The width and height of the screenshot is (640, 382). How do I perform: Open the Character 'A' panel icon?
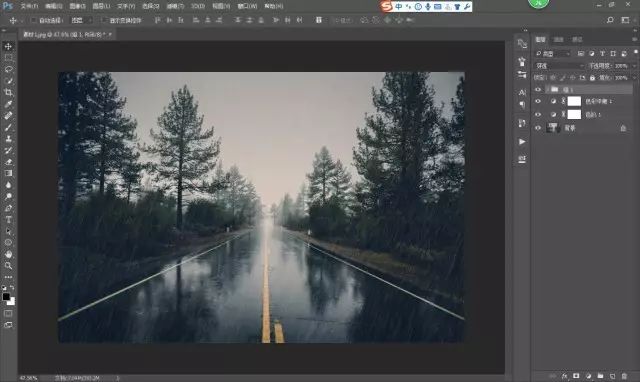tap(522, 93)
